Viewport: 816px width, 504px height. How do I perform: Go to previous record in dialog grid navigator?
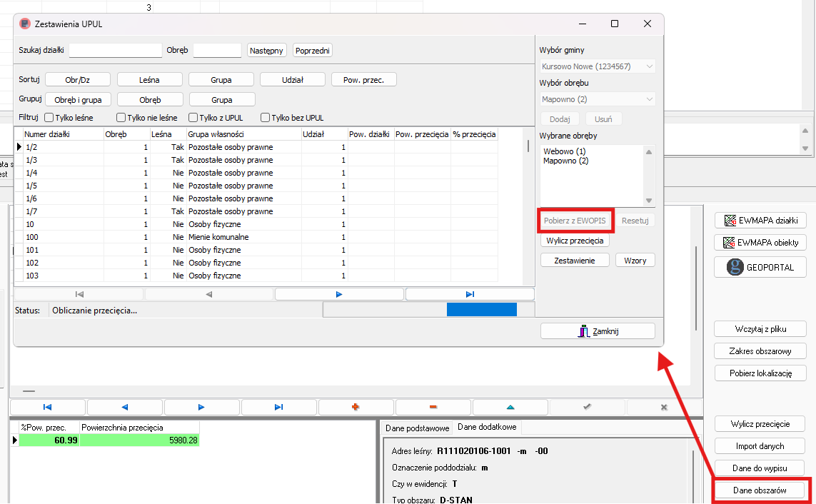(209, 294)
